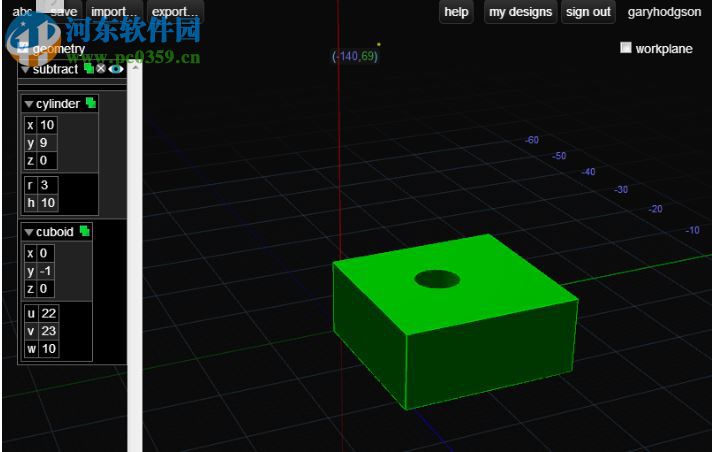This screenshot has width=712, height=452.
Task: Collapse the cylinder node
Action: click(x=29, y=104)
